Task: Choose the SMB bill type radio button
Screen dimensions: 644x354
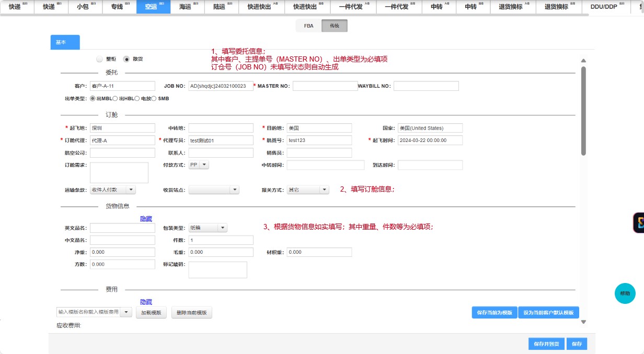Action: pos(154,98)
